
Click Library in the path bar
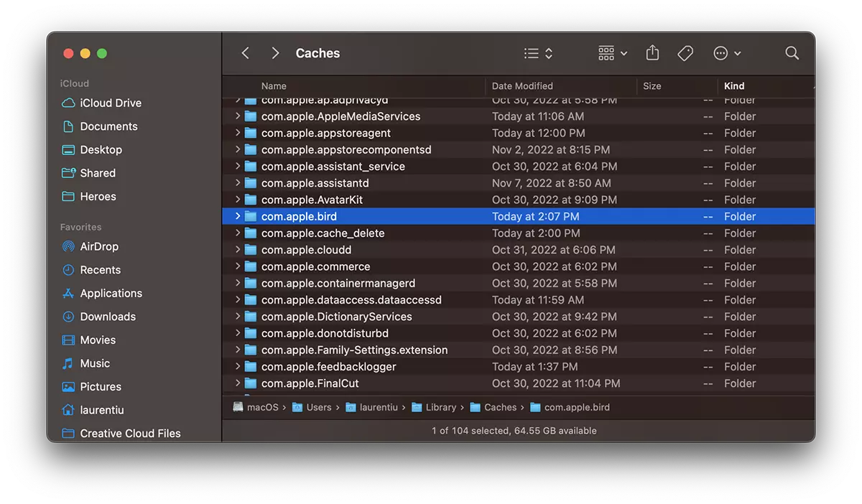point(440,407)
